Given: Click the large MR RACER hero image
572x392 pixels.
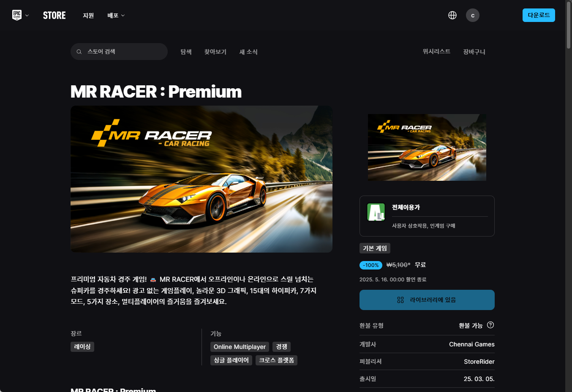Looking at the screenshot, I should point(202,179).
